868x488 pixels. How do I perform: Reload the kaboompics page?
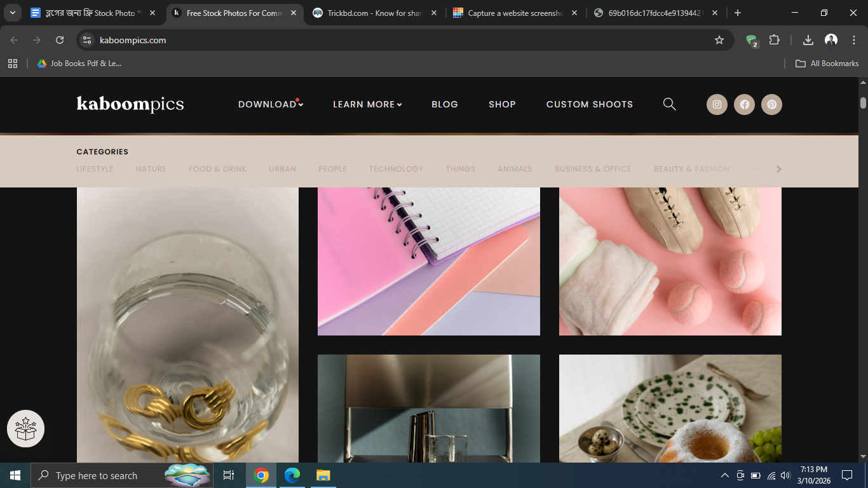tap(60, 40)
